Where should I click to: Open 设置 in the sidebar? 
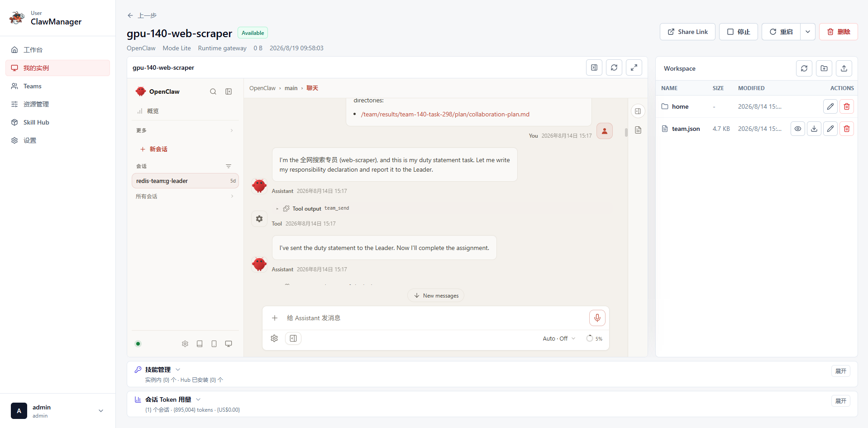pyautogui.click(x=57, y=140)
